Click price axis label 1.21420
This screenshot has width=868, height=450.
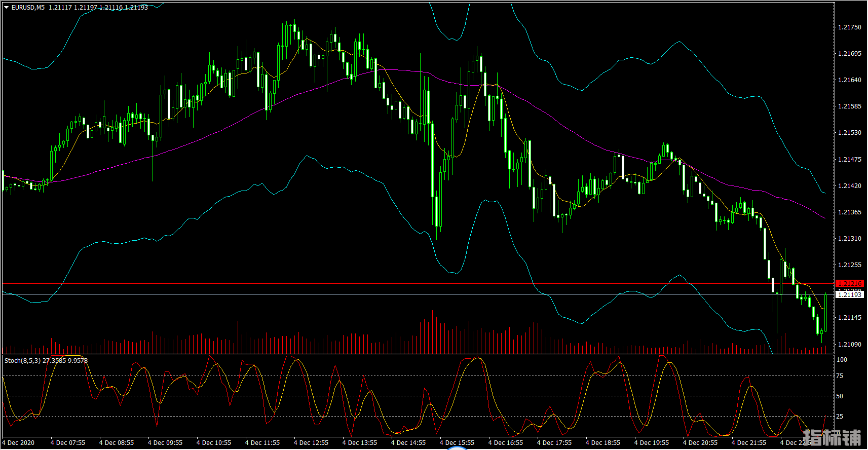coord(849,186)
